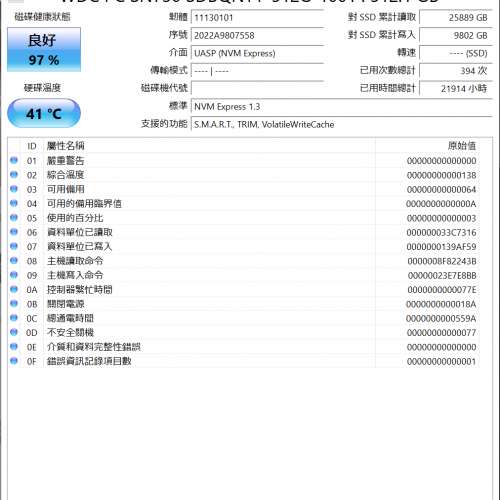Click the blue status icon for 主機讀取命令

(14, 261)
